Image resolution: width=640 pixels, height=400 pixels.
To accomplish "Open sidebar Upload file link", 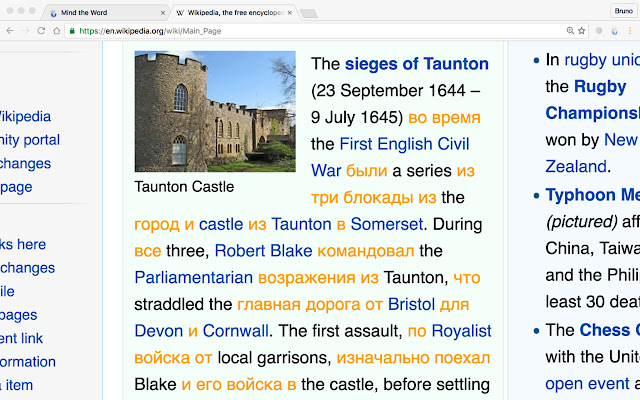I will [7, 291].
